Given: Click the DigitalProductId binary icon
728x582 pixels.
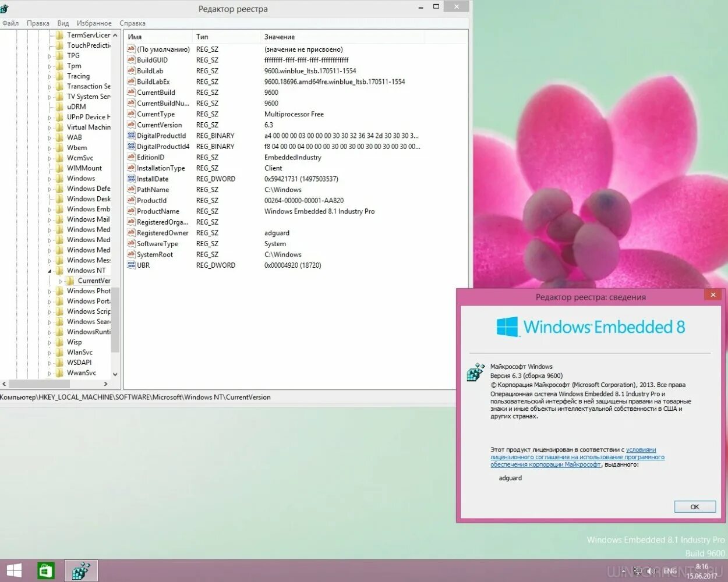Looking at the screenshot, I should coord(132,136).
